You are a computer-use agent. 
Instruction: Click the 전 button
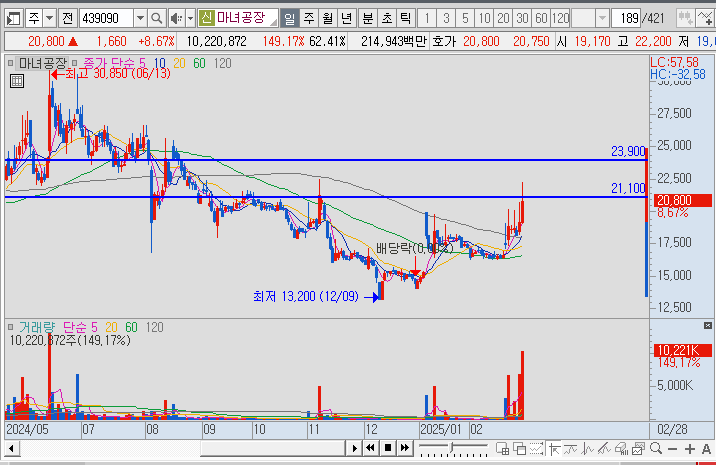(68, 18)
